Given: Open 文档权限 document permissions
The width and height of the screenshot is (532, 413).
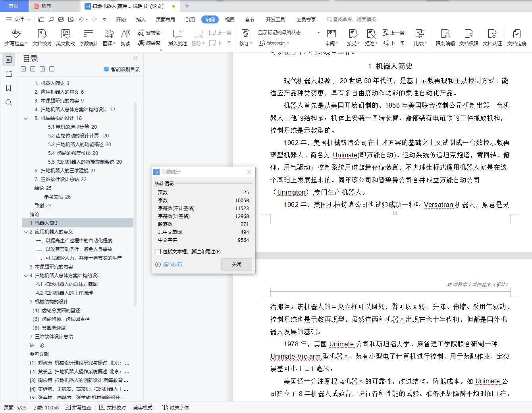Looking at the screenshot, I should click(469, 38).
